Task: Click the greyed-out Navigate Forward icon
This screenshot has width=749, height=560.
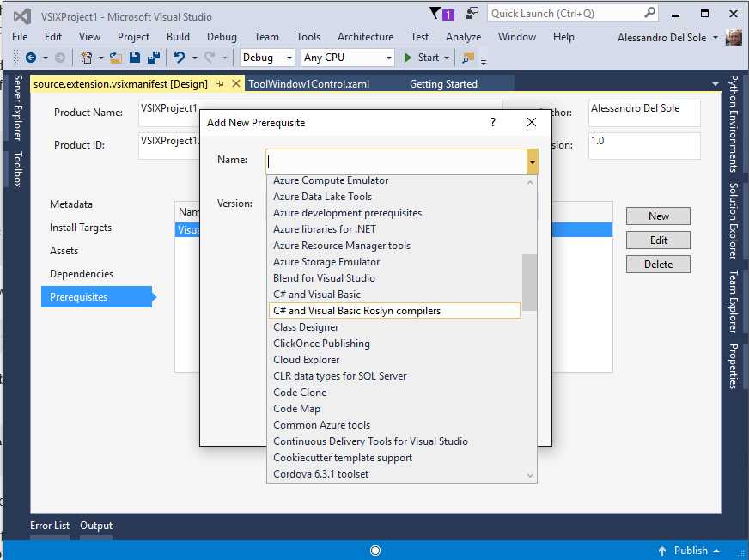Action: coord(60,58)
